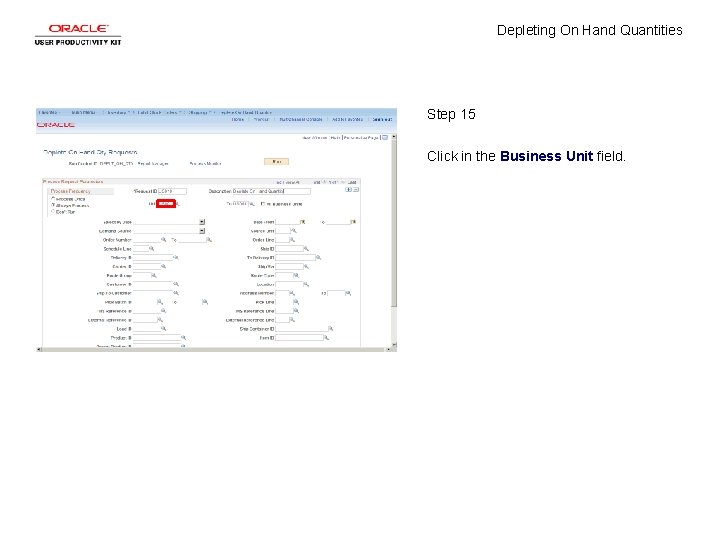
Task: Click in the Item ID field
Action: (x=299, y=338)
